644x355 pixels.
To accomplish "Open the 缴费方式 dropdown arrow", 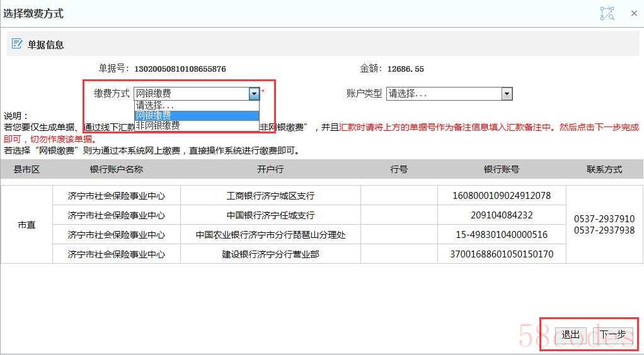I will 254,94.
